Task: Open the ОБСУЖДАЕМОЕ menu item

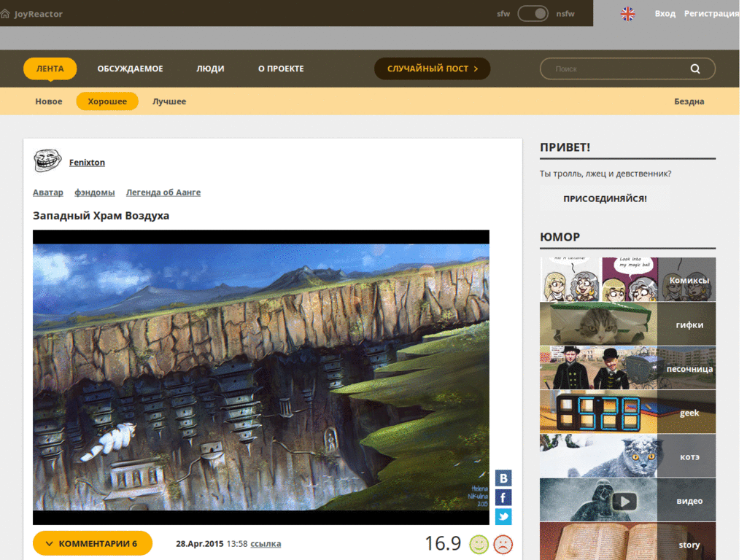Action: [130, 69]
